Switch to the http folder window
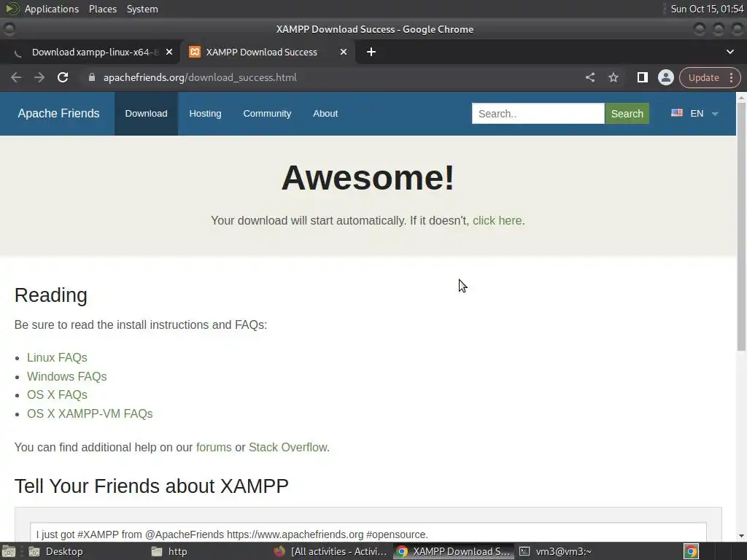The width and height of the screenshot is (747, 560). pos(169,551)
